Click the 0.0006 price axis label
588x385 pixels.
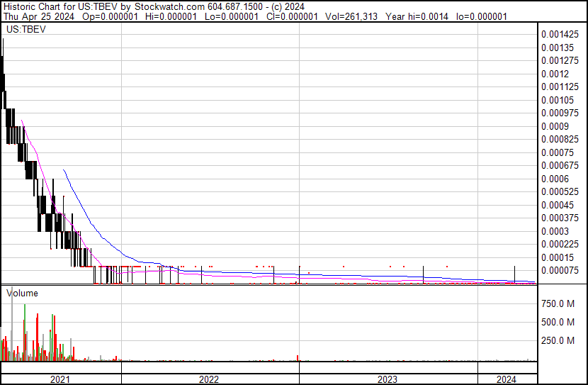pyautogui.click(x=555, y=179)
